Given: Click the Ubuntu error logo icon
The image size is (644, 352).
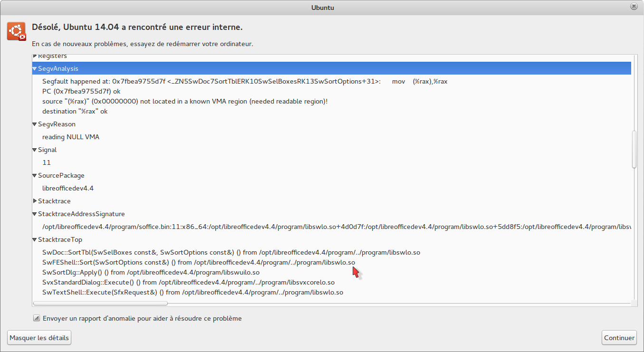Looking at the screenshot, I should tap(16, 31).
